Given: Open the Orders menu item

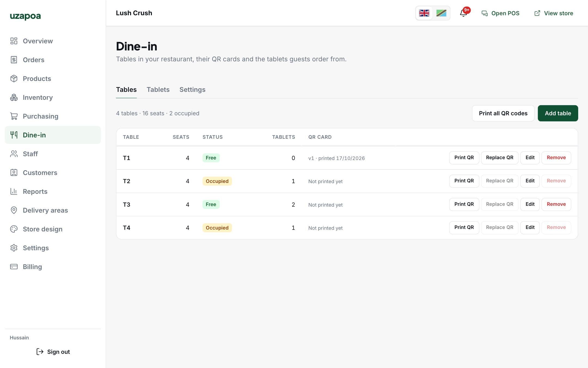Looking at the screenshot, I should pos(53,60).
